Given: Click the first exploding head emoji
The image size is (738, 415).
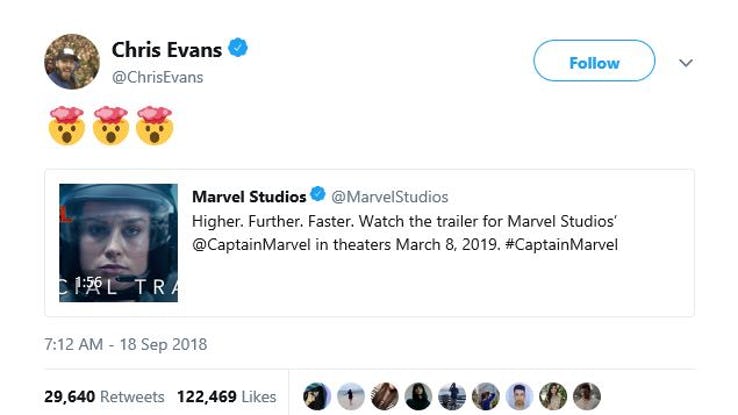Looking at the screenshot, I should (66, 126).
